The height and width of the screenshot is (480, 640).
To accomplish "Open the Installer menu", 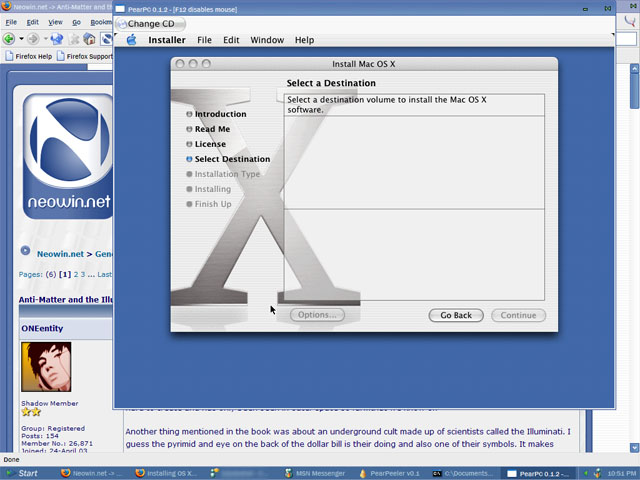I will (167, 40).
